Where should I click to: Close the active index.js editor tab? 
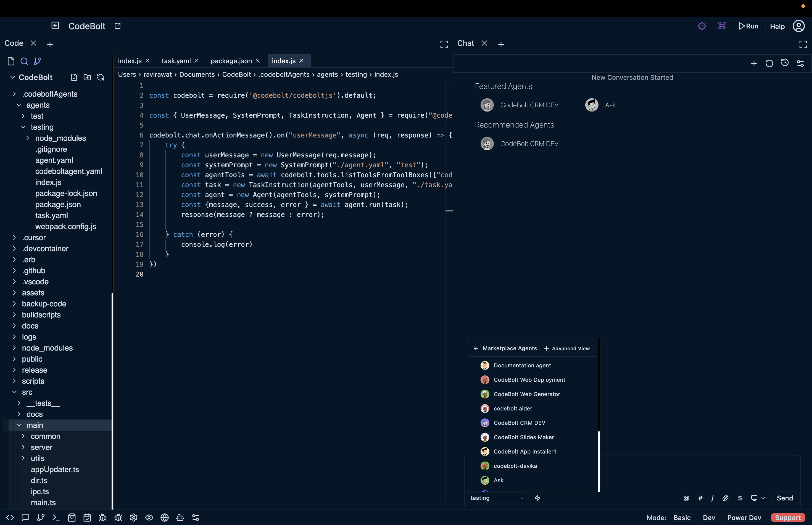pos(301,61)
